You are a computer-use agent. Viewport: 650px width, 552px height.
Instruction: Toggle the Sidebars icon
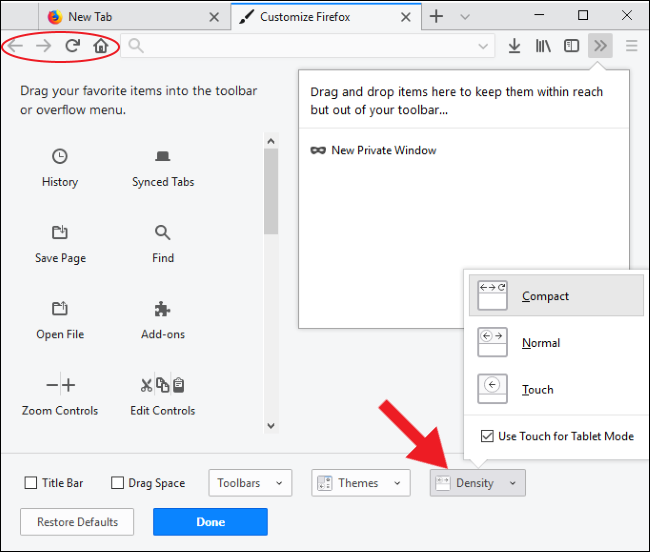571,46
